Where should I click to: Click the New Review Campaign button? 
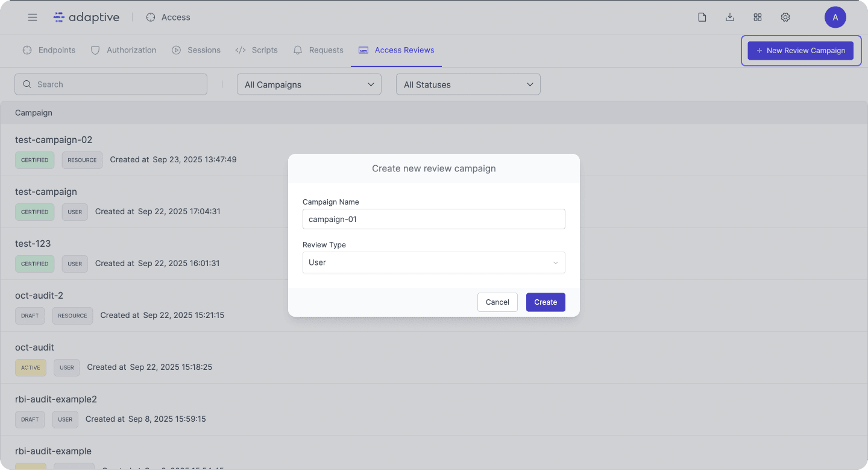800,51
